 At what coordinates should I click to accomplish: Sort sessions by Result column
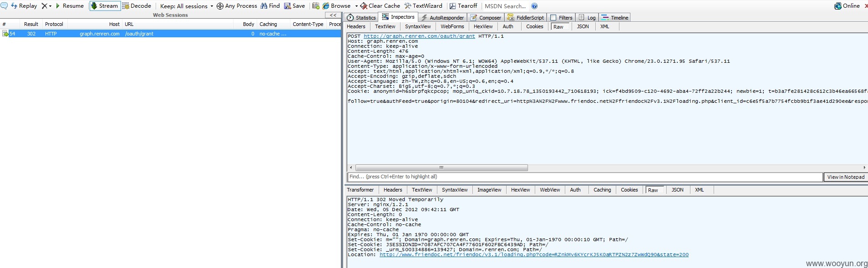pyautogui.click(x=31, y=24)
